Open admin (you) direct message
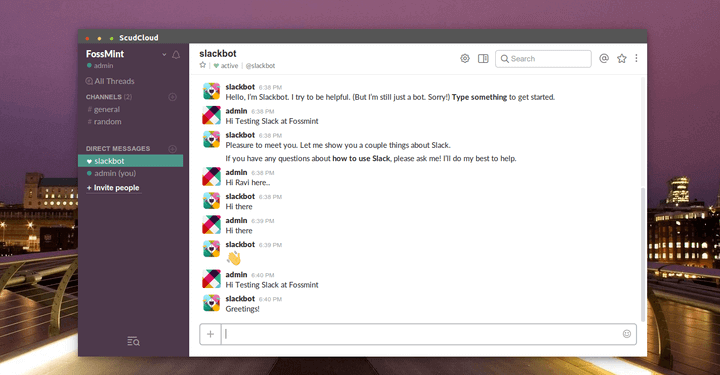The image size is (720, 375). 111,174
